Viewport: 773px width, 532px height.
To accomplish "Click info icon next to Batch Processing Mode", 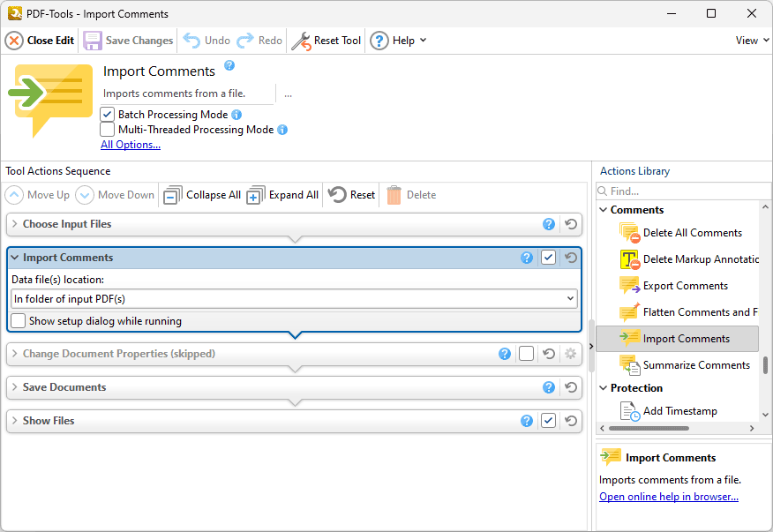I will tap(236, 115).
